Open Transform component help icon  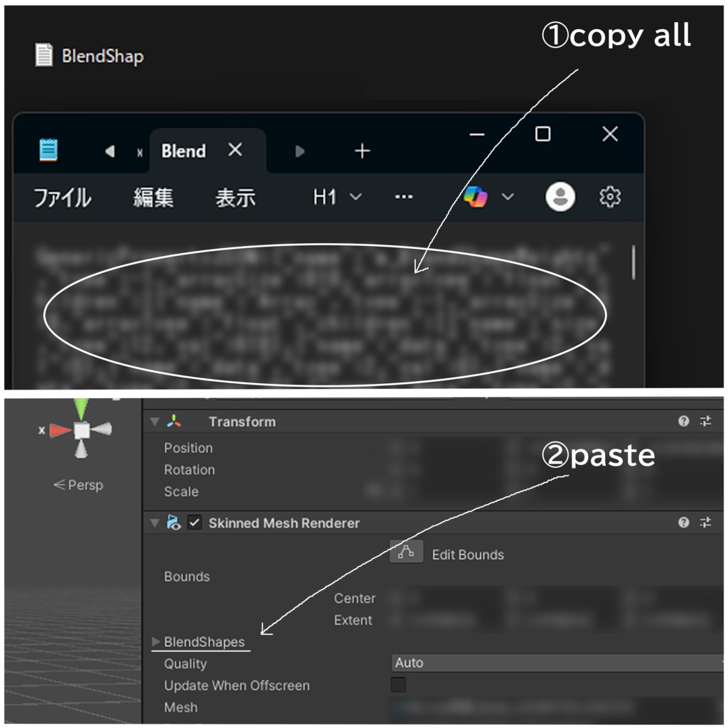[x=683, y=421]
